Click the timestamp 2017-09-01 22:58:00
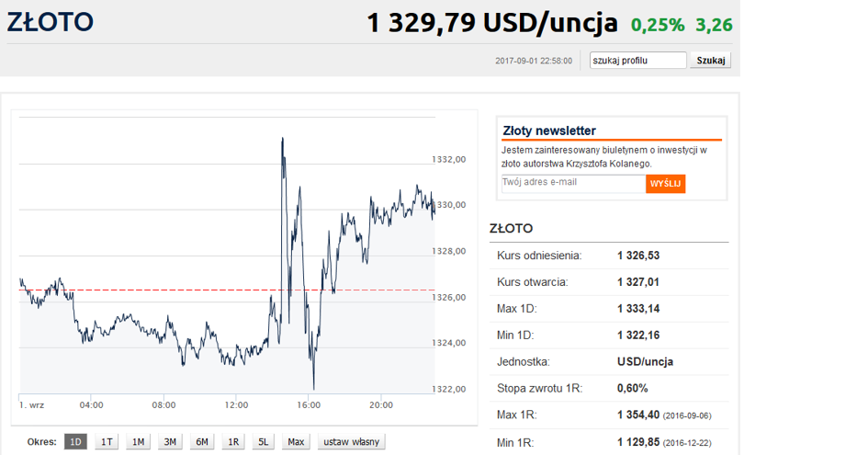Screen dimensions: 868x455 click(x=534, y=62)
